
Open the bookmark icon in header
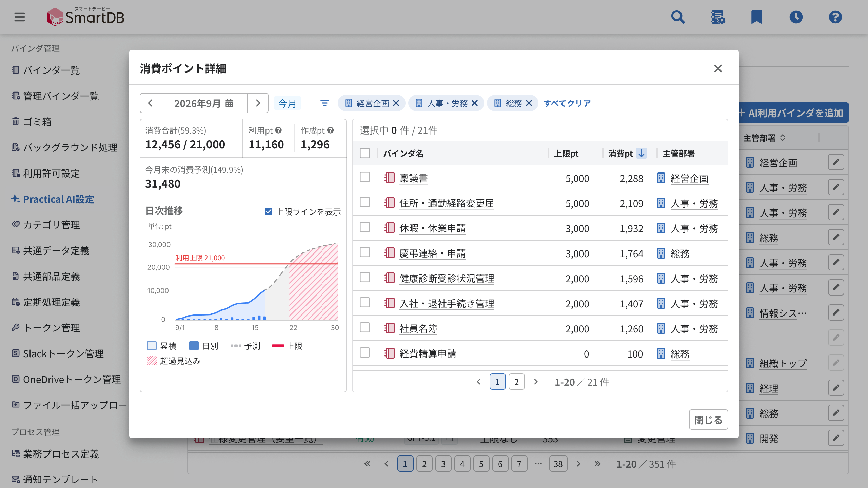coord(756,17)
